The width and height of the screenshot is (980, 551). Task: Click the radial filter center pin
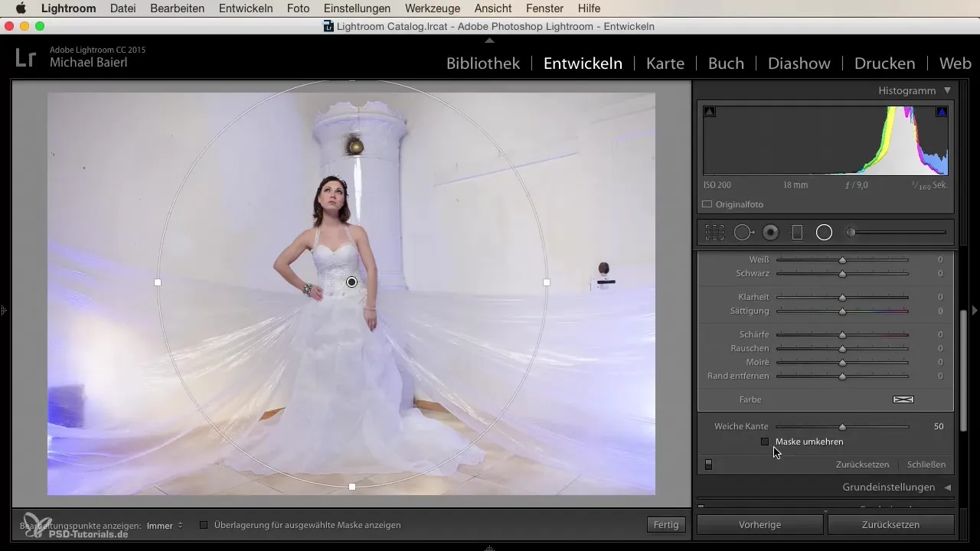tap(351, 282)
